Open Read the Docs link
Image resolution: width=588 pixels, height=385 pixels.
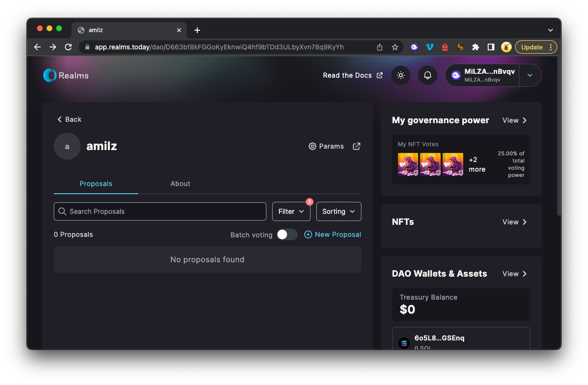[x=353, y=75]
